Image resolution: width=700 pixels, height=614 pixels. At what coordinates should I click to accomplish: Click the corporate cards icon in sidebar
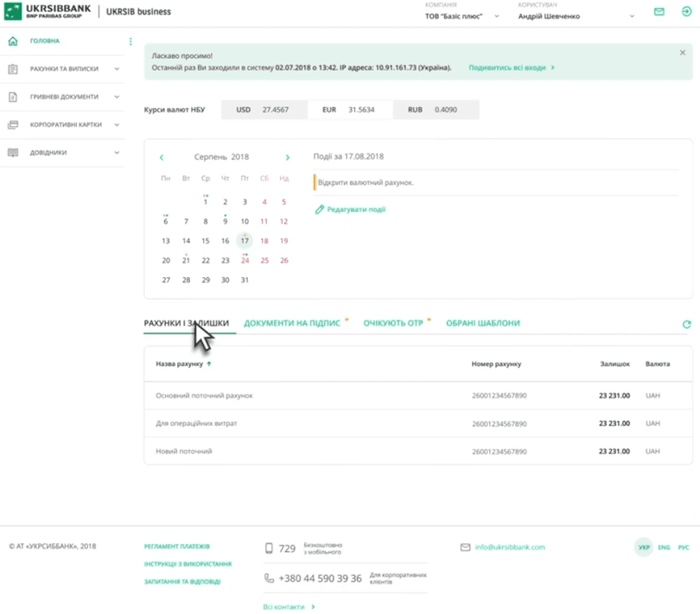point(13,125)
